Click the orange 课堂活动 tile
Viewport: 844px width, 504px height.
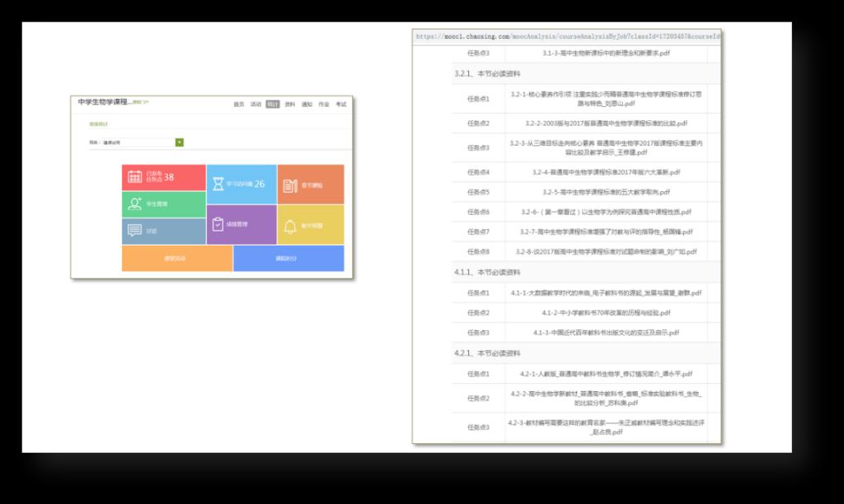pos(177,258)
